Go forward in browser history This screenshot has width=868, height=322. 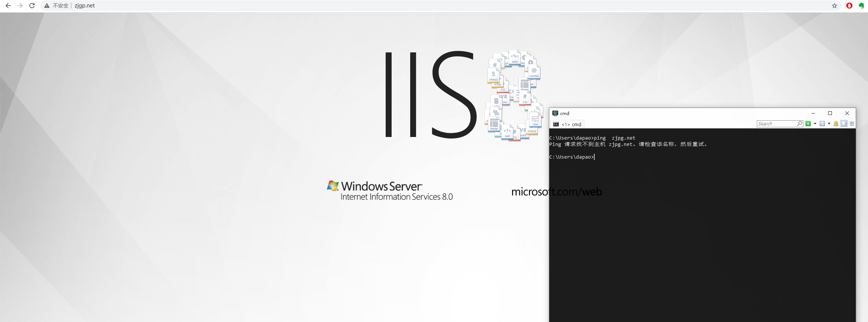pyautogui.click(x=20, y=6)
